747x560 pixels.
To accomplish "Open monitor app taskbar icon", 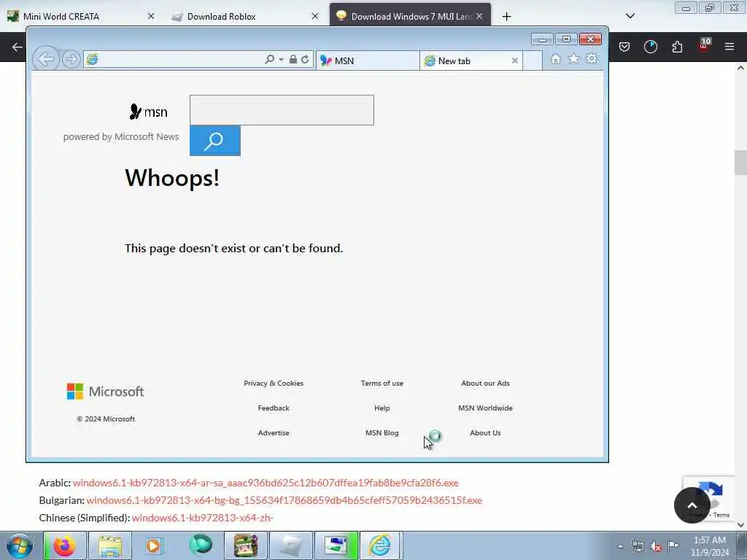I will pos(336,545).
